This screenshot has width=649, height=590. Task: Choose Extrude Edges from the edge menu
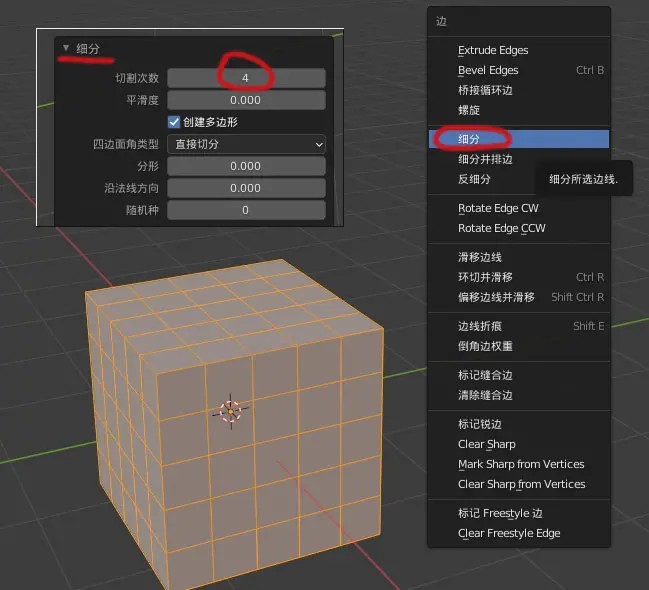click(519, 50)
